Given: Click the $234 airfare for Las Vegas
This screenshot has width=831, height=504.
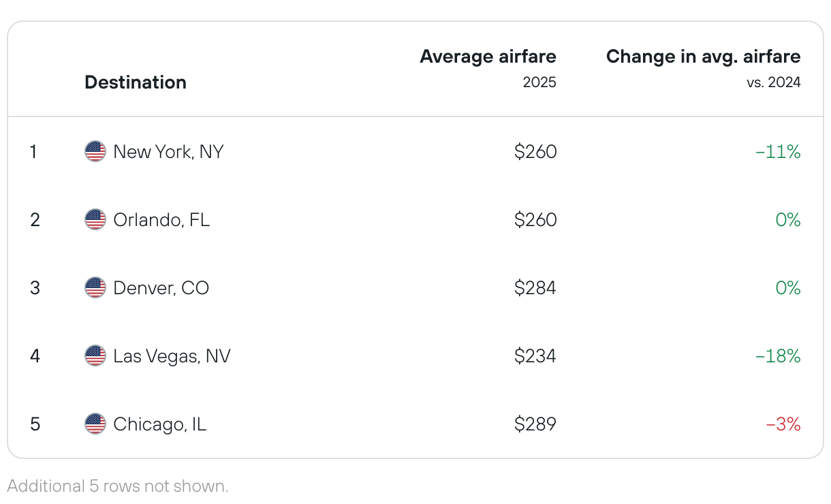Looking at the screenshot, I should (535, 356).
